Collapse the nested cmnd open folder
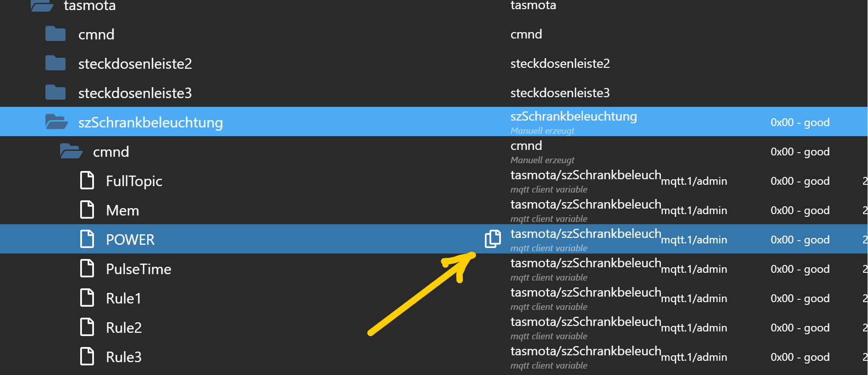The height and width of the screenshot is (375, 868). point(71,151)
